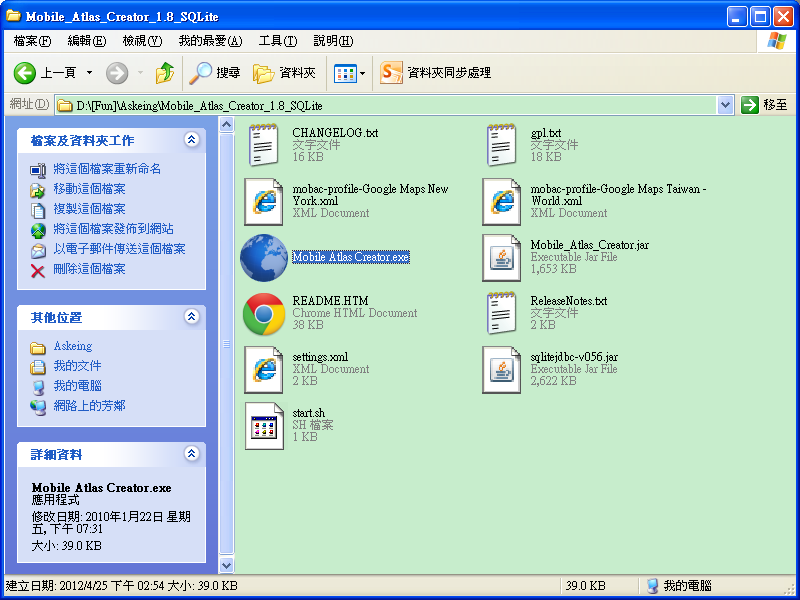Select the sqlitejdbc-v056.jar Java icon
Viewport: 800px width, 600px height.
501,370
